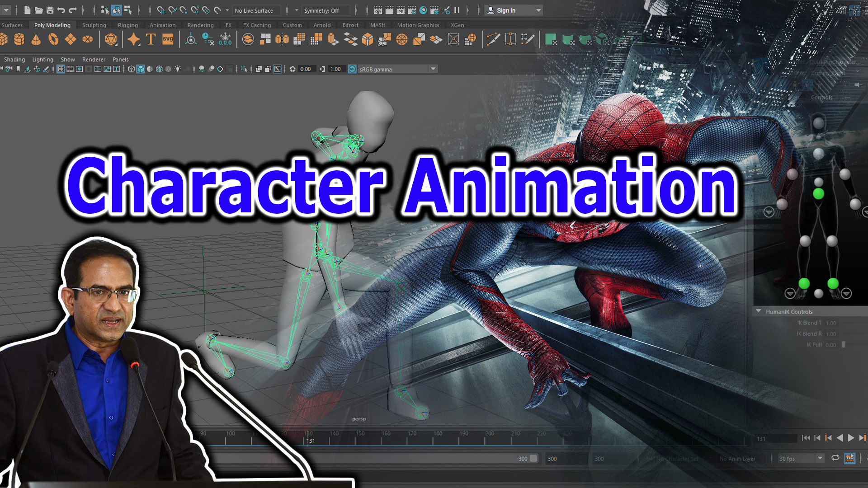Click the Mirror geometry shelf icon
The height and width of the screenshot is (488, 868).
coord(282,40)
